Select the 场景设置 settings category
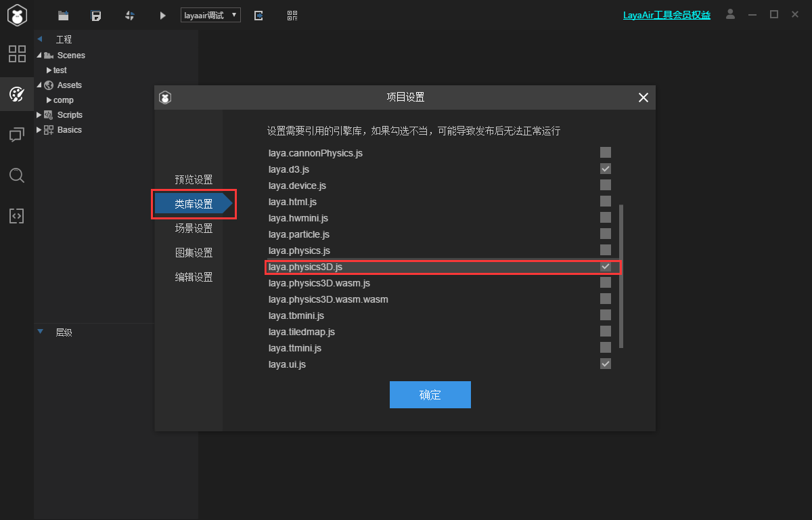The image size is (812, 520). click(194, 228)
